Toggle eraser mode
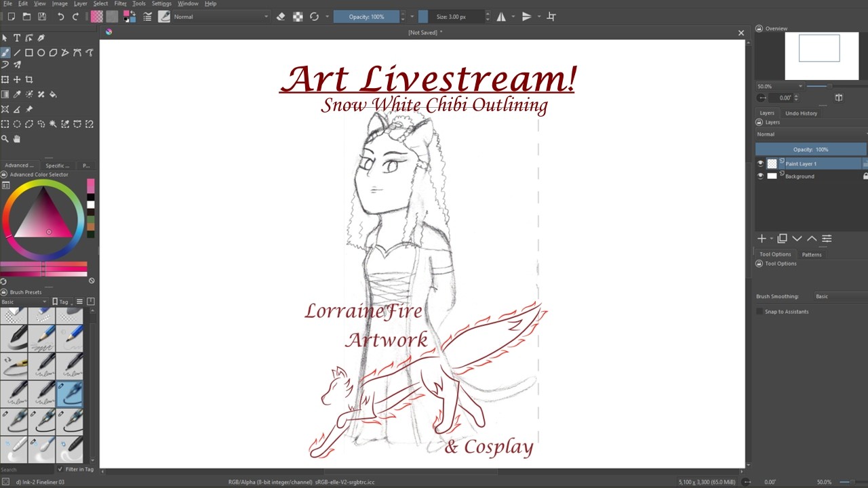868x488 pixels. [x=281, y=16]
